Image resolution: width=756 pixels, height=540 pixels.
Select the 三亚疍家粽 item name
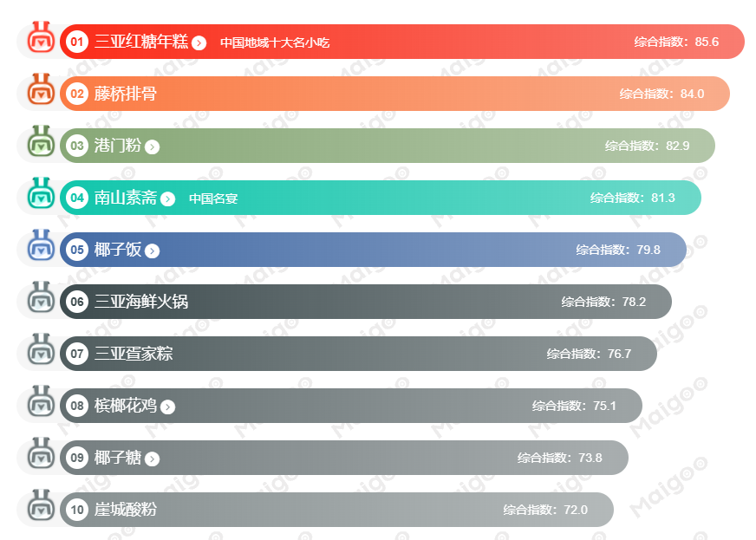(133, 354)
